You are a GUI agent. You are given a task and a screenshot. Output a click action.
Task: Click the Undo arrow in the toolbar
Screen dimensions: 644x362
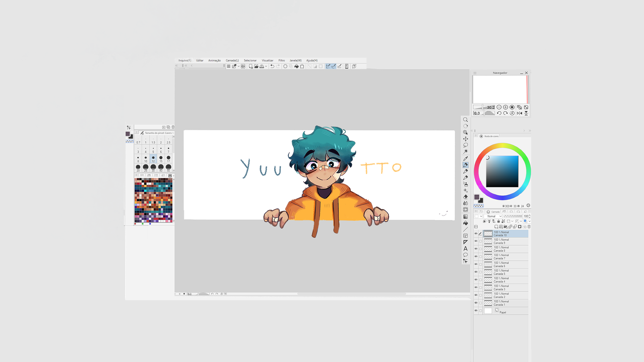coord(272,66)
